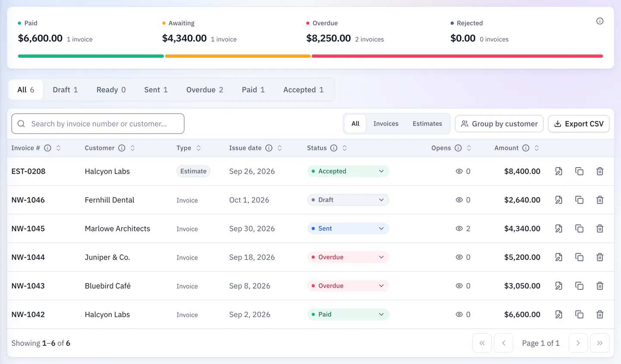621x364 pixels.
Task: Open PDF for invoice NW-1044
Action: [558, 257]
